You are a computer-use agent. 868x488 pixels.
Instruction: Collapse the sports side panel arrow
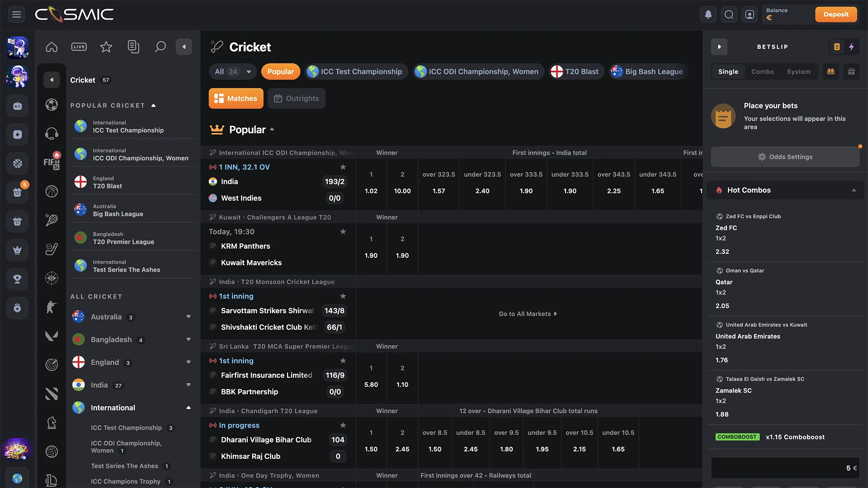(184, 47)
